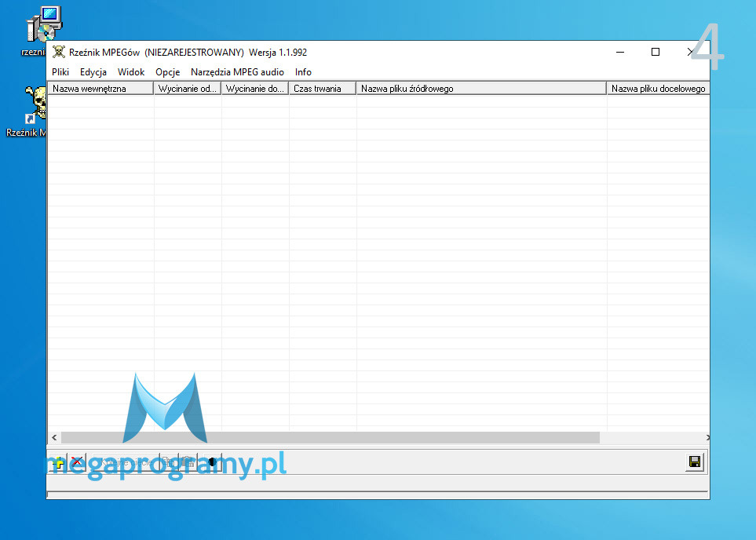Click the black dot icon button

pyautogui.click(x=213, y=462)
